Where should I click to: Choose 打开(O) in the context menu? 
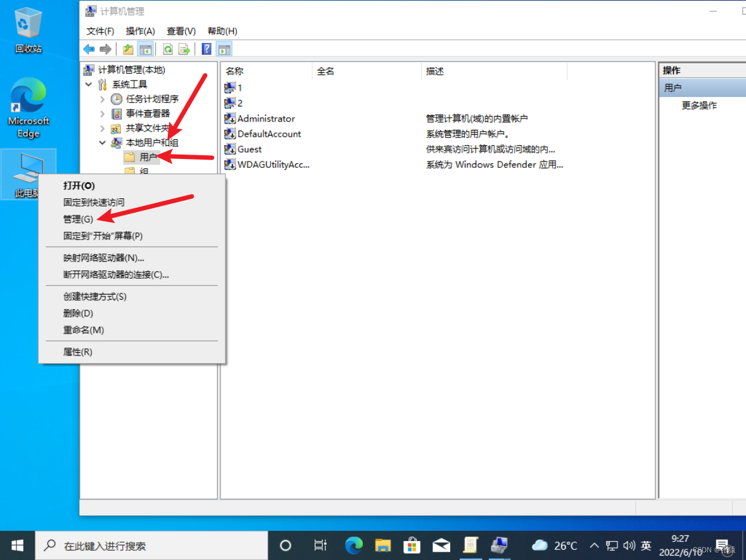pyautogui.click(x=132, y=186)
